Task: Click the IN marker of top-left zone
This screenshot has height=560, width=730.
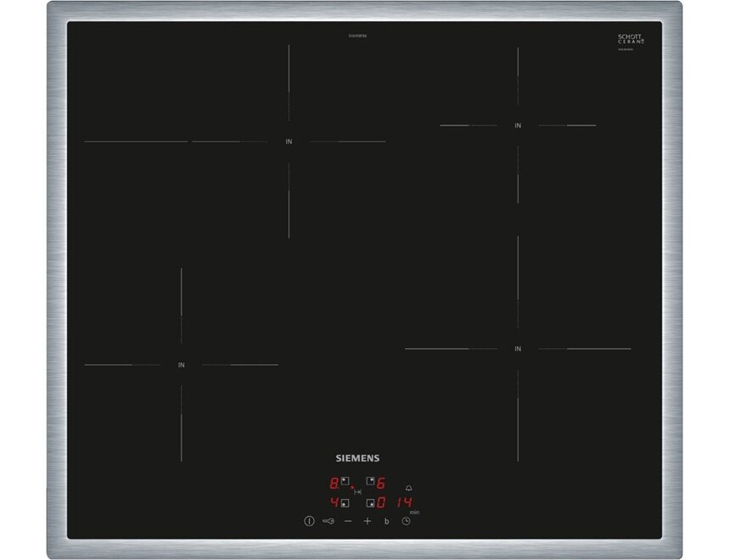Action: click(289, 142)
